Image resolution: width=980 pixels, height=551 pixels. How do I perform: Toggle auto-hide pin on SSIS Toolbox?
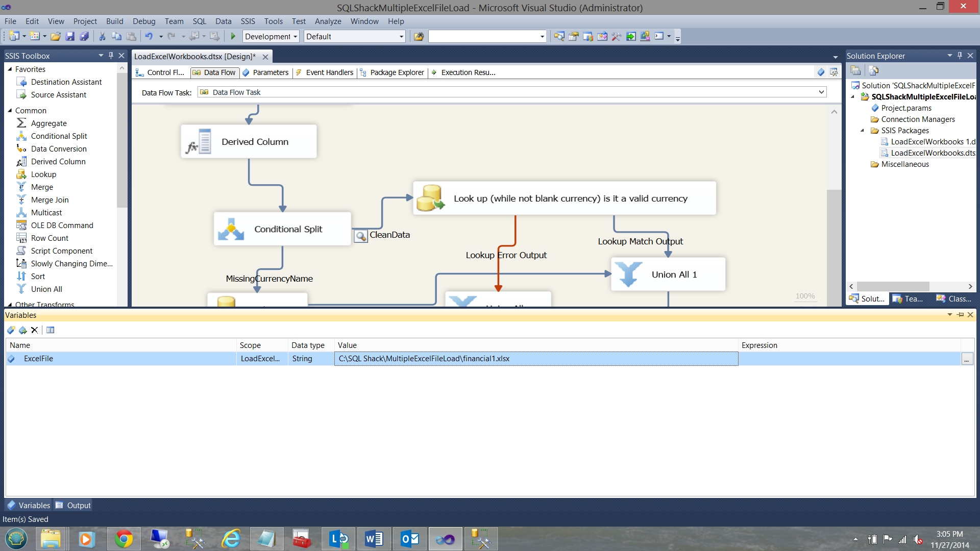pos(111,56)
